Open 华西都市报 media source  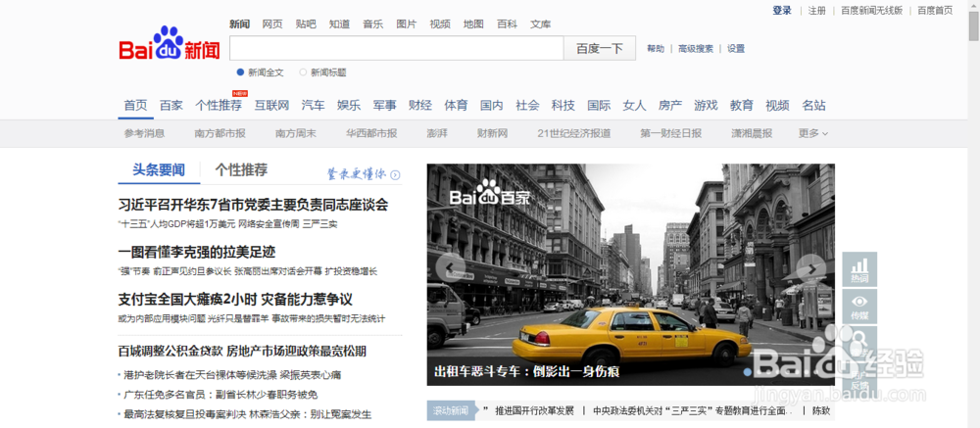[371, 133]
